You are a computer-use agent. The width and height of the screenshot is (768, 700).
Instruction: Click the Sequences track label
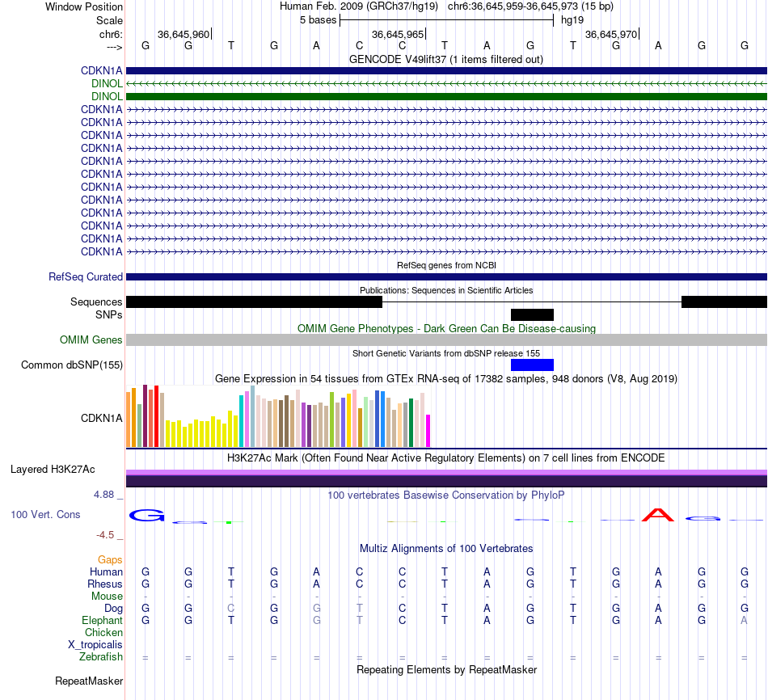tap(96, 302)
